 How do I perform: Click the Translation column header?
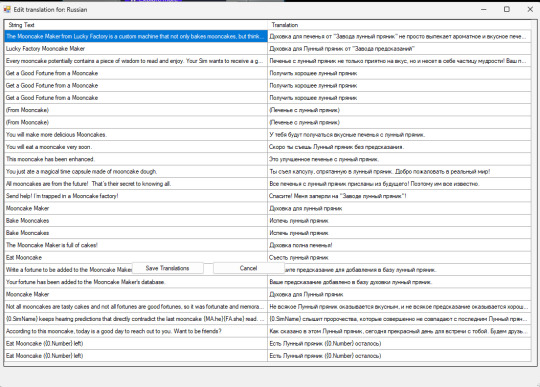399,25
